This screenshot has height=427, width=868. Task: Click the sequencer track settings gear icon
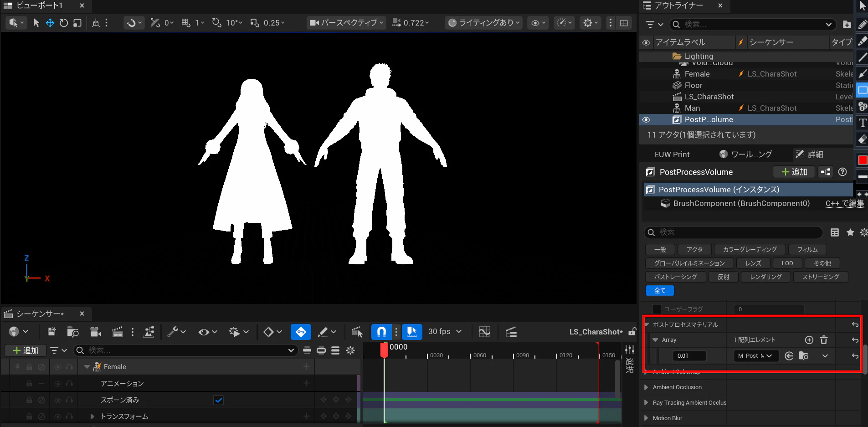pos(350,350)
